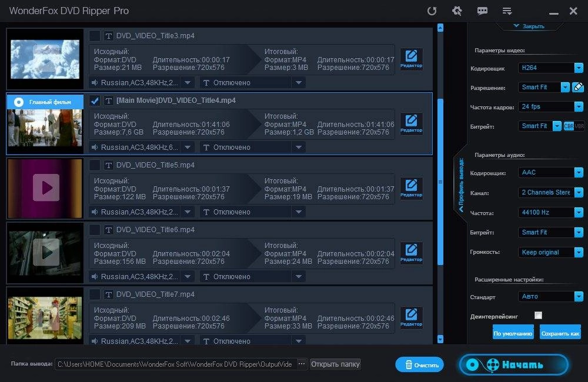This screenshot has width=588, height=382.
Task: Select the Главный фильм radio marker
Action: [x=19, y=102]
